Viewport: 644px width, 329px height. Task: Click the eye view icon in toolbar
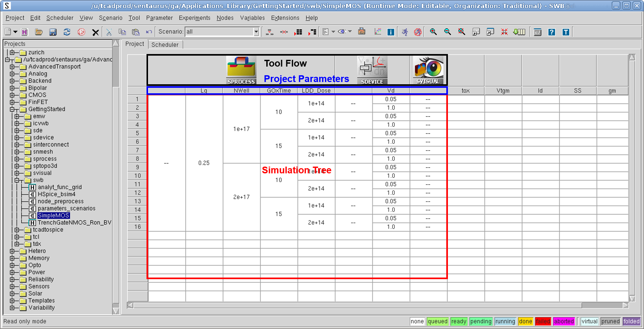pyautogui.click(x=342, y=32)
